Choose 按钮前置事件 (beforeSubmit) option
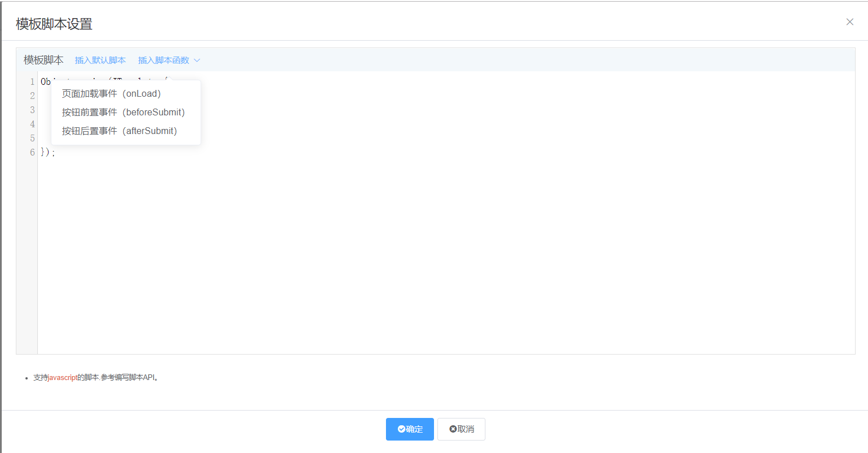The height and width of the screenshot is (453, 868). click(x=123, y=113)
